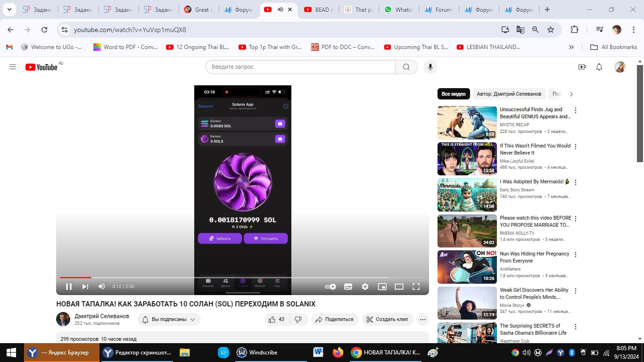Open the 'Weak Girl Discovers Her Ability' thumbnail

coord(467,303)
